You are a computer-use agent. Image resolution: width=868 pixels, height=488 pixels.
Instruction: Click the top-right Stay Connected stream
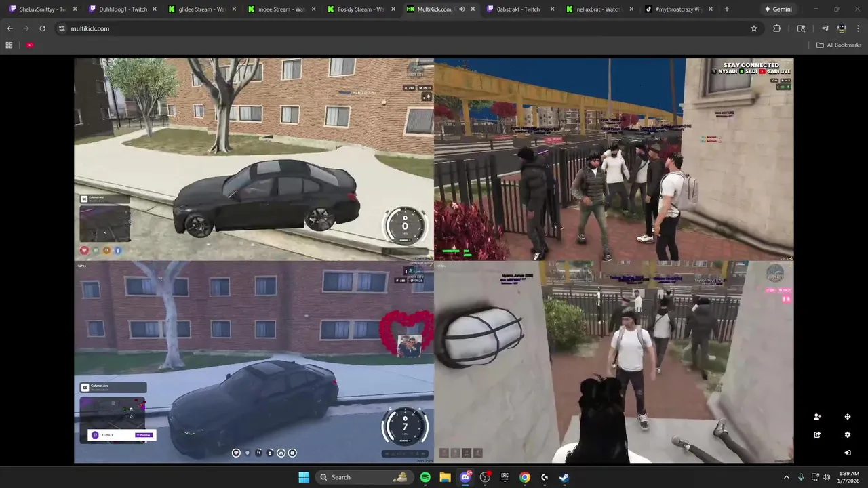(614, 159)
